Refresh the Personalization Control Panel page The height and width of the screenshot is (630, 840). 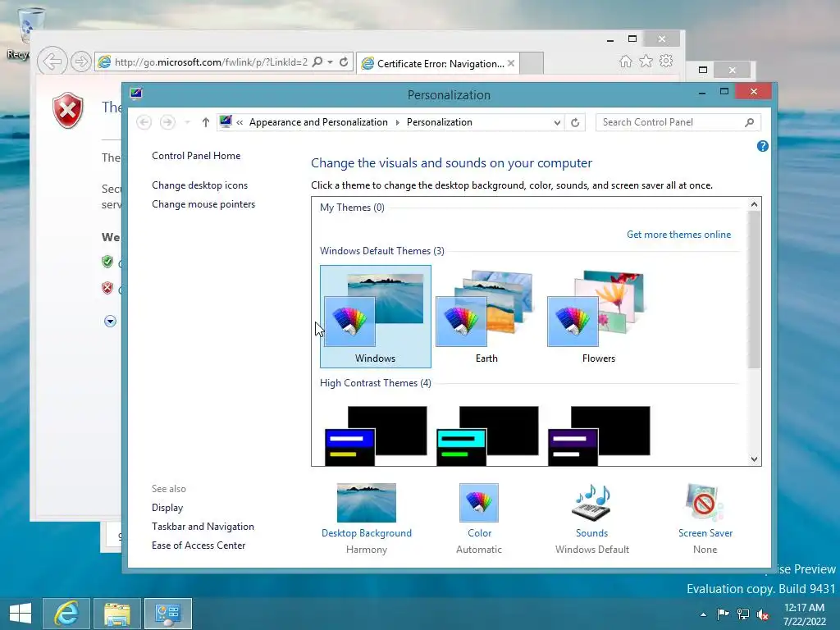575,123
